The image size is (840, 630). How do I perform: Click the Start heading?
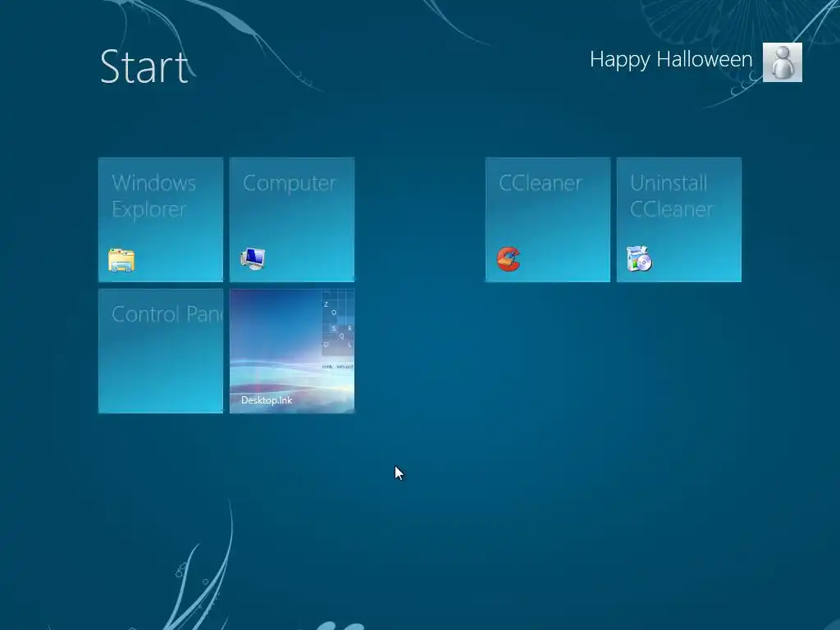144,67
